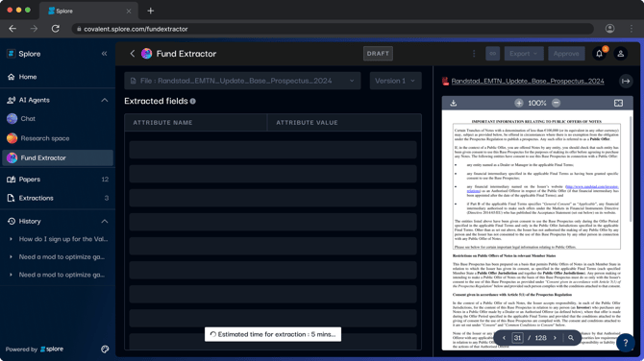Click the page number input field

click(517, 338)
